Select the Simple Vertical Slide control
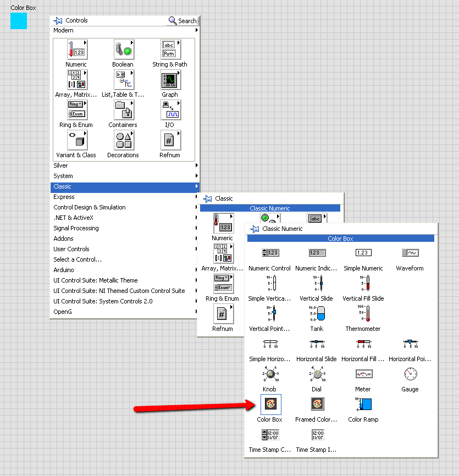 click(x=270, y=283)
